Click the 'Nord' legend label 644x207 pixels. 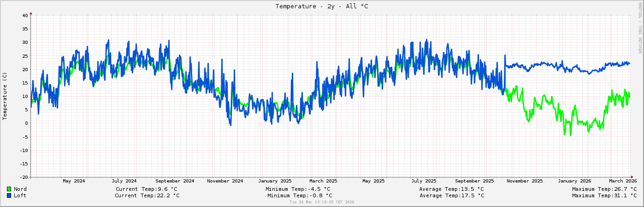coord(20,189)
